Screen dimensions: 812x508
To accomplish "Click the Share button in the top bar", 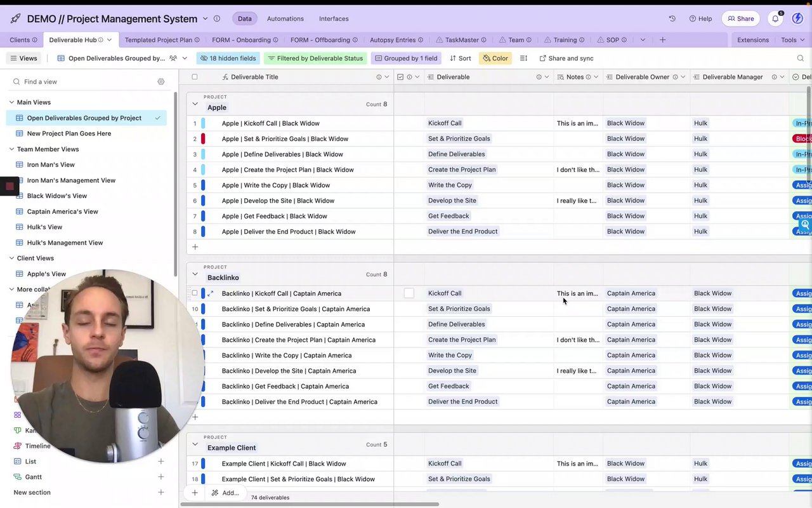I will coord(741,18).
